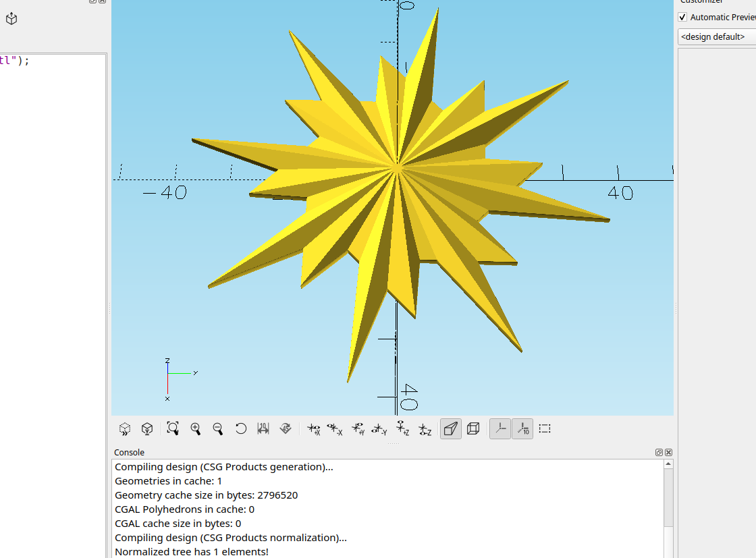The image size is (756, 558).
Task: Click the cube icon in editor toolbar
Action: [11, 19]
